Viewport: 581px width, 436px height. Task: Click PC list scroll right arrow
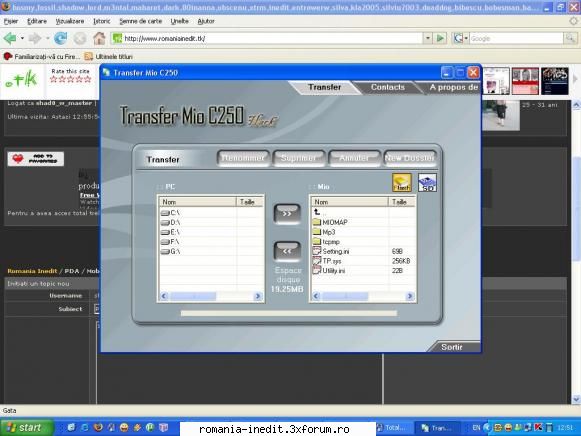pyautogui.click(x=258, y=296)
